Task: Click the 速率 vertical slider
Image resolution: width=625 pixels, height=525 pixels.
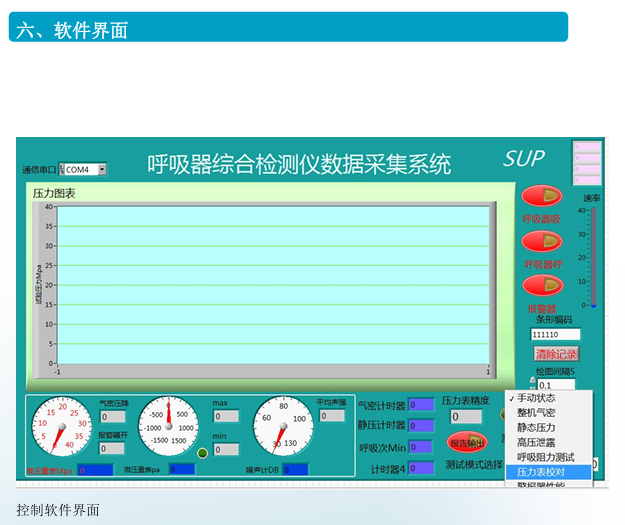Action: pyautogui.click(x=593, y=257)
